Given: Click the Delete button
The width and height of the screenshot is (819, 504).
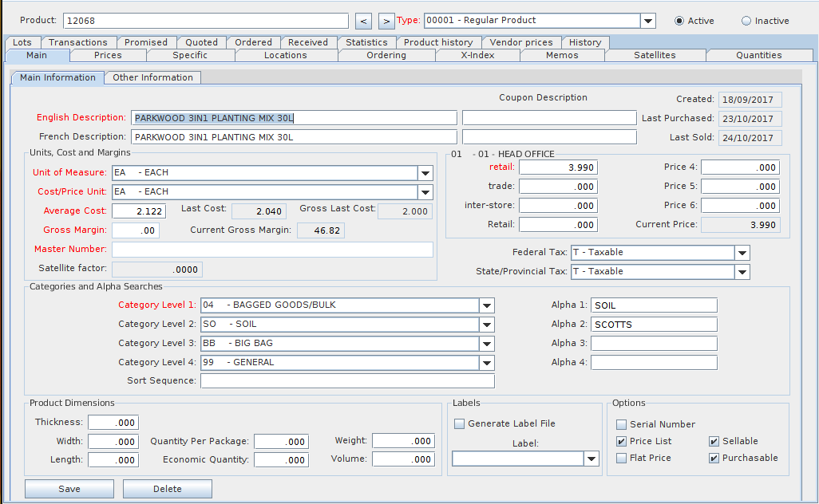Looking at the screenshot, I should tap(168, 489).
